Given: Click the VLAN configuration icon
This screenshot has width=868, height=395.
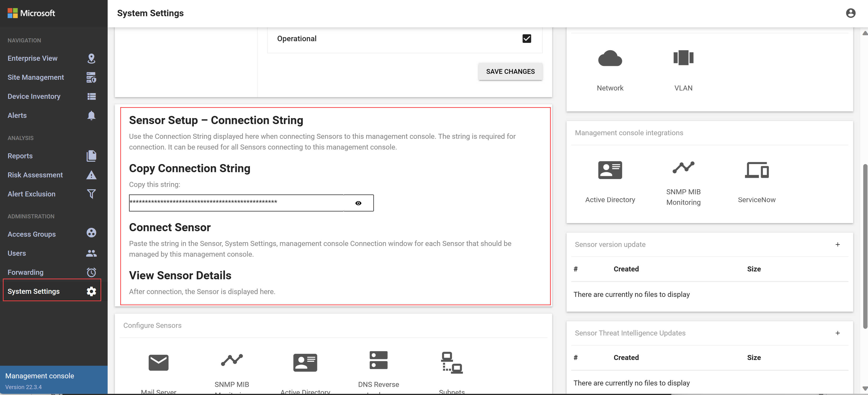Looking at the screenshot, I should [684, 57].
